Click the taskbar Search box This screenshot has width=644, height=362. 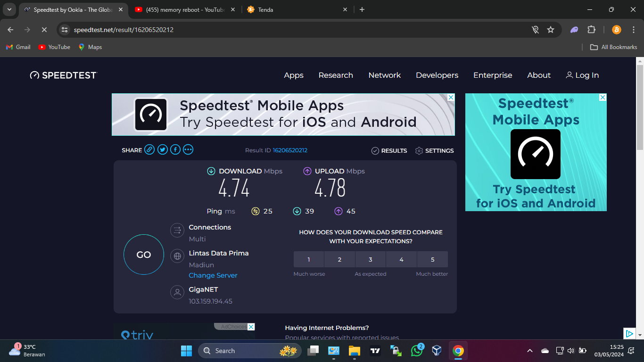pos(250,351)
